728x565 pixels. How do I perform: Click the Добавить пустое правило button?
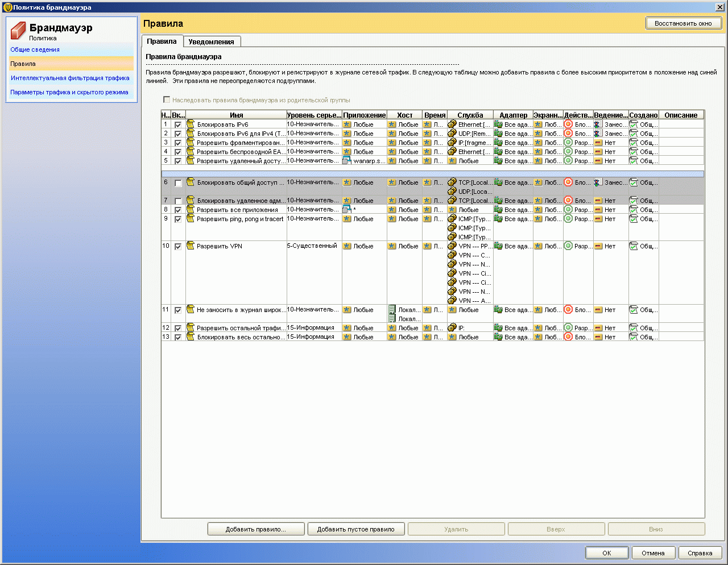pyautogui.click(x=356, y=529)
